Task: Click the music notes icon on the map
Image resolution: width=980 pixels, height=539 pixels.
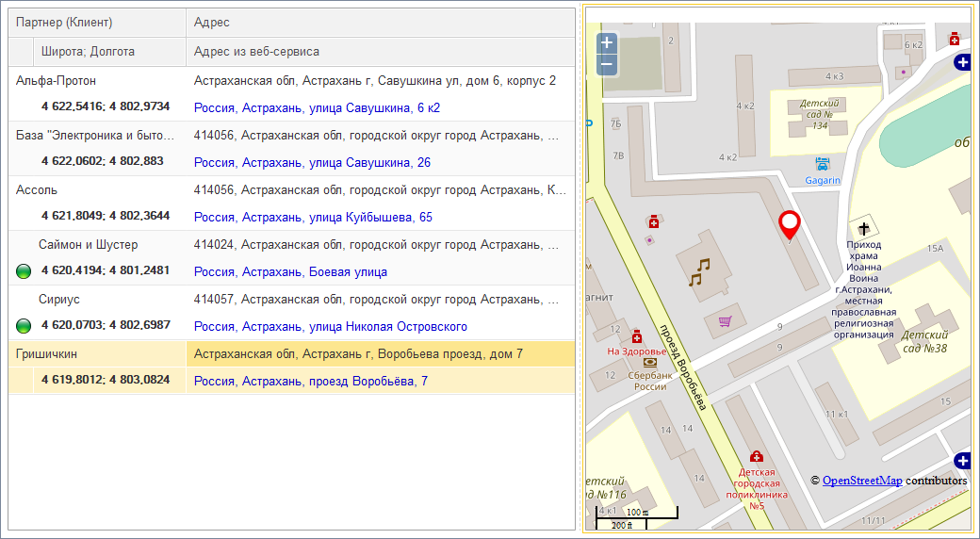Action: [698, 271]
